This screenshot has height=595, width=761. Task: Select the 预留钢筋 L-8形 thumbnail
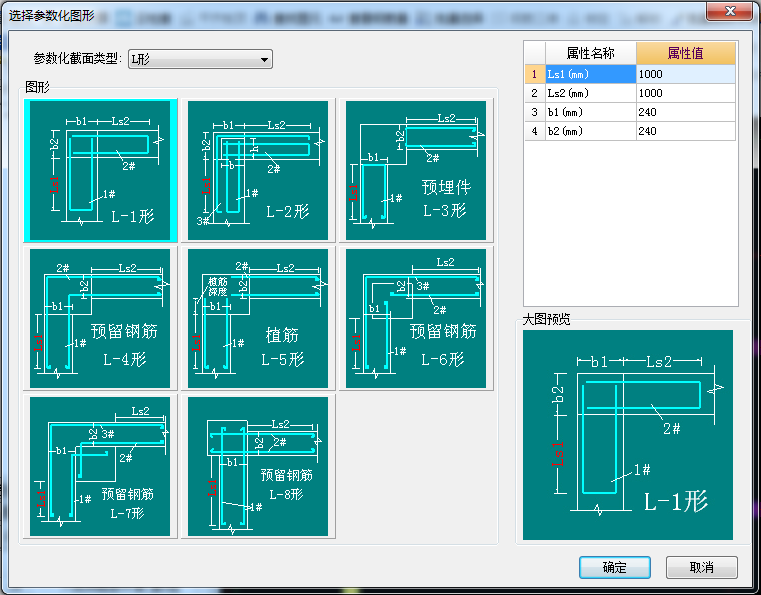258,466
